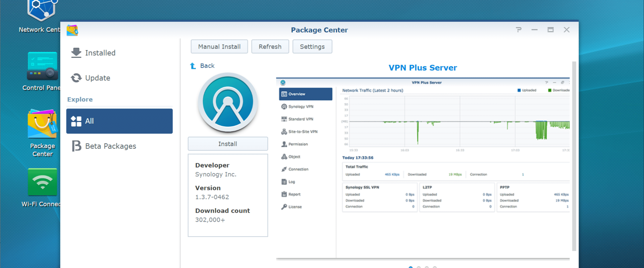Click the package details vertical scrollbar
The image size is (644, 268).
click(574, 156)
